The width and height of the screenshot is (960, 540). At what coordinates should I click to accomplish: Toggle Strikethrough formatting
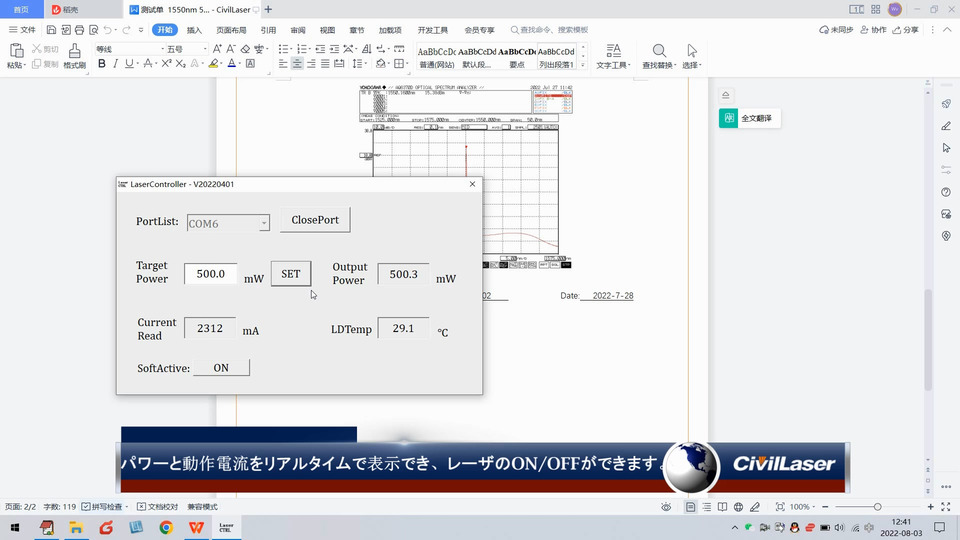click(x=147, y=63)
